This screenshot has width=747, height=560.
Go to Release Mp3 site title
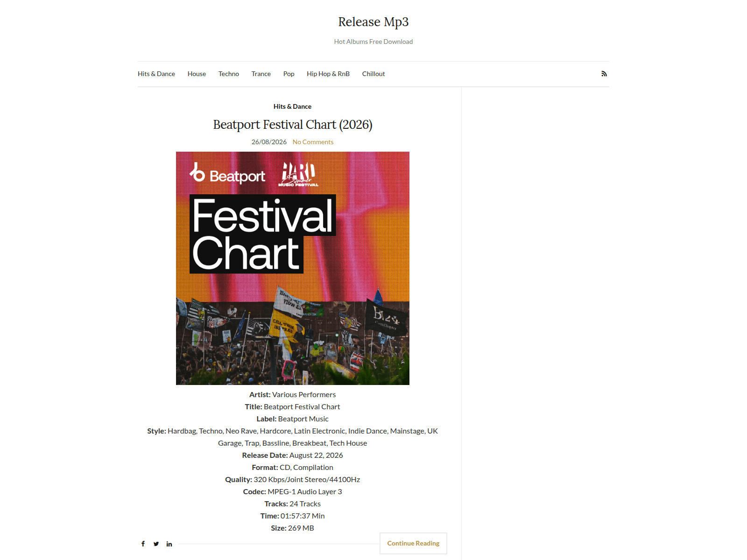373,22
